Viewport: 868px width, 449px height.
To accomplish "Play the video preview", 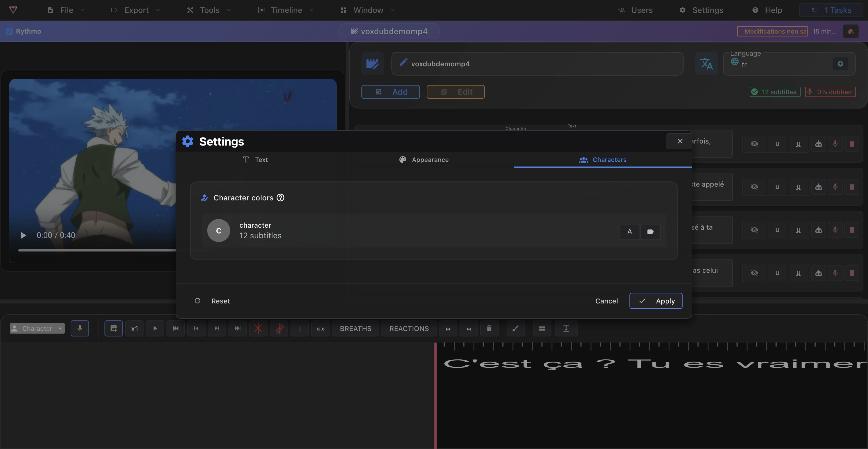I will (23, 235).
